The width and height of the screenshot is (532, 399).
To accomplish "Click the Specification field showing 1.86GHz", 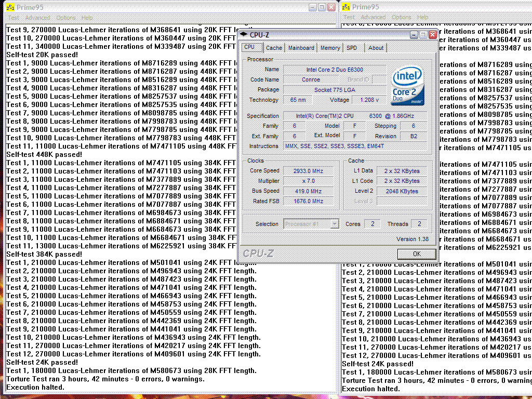I will (x=355, y=116).
